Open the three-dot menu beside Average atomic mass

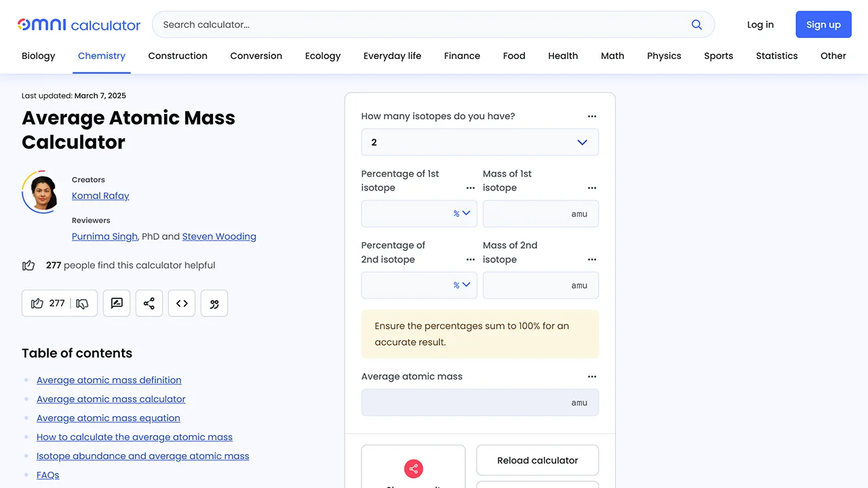point(591,376)
